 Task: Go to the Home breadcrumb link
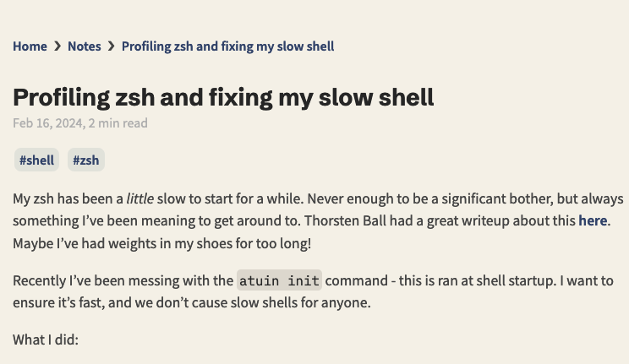point(30,46)
